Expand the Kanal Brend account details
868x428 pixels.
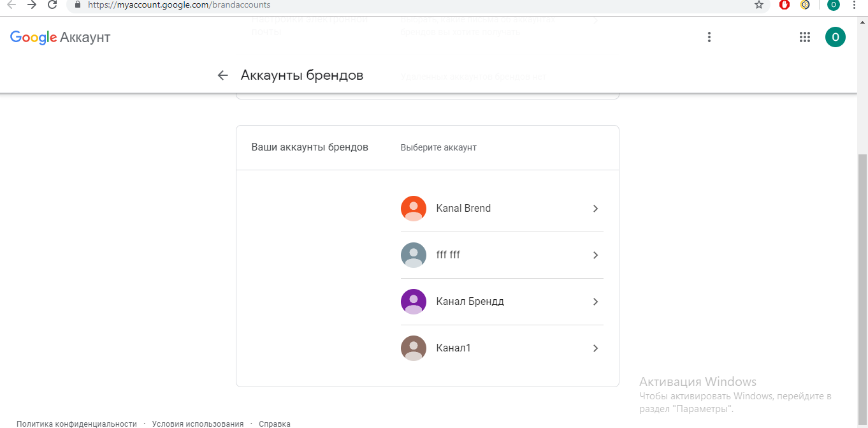[595, 208]
